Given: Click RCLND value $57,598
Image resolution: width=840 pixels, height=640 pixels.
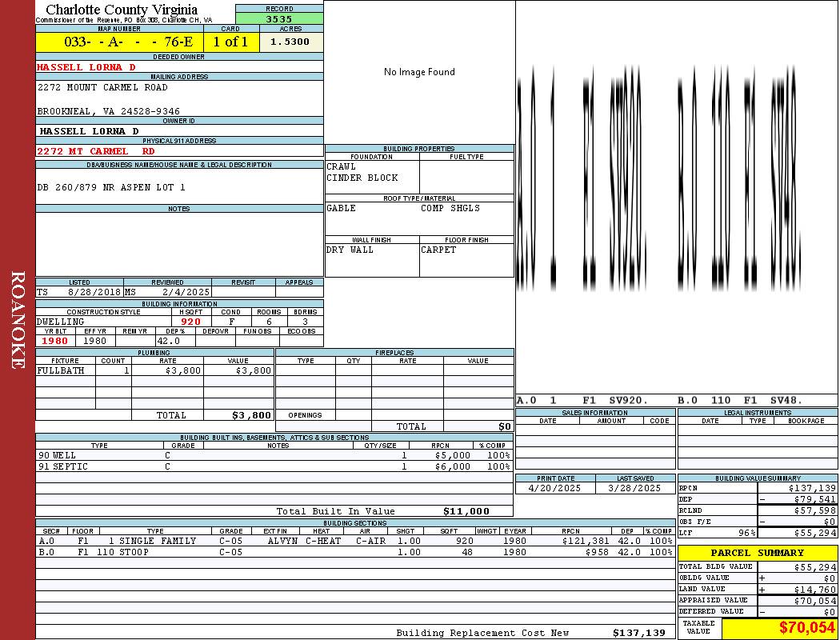Looking at the screenshot, I should tap(815, 510).
